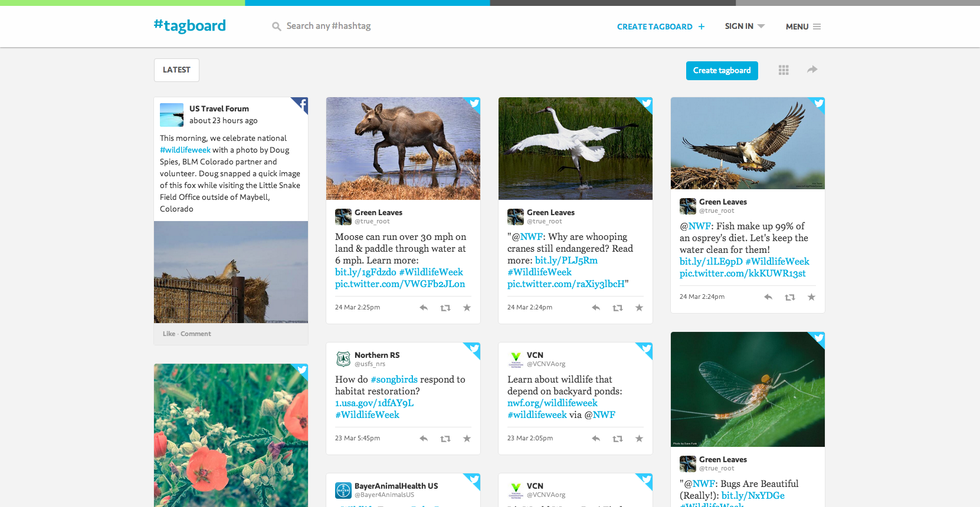Go to the #tagboard home logo
Screen dimensions: 980x507
click(x=189, y=26)
